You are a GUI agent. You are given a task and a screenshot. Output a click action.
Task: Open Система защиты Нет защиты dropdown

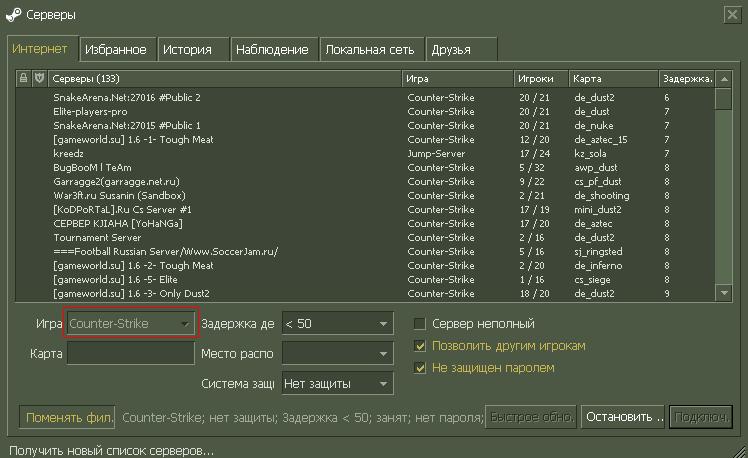pos(338,384)
